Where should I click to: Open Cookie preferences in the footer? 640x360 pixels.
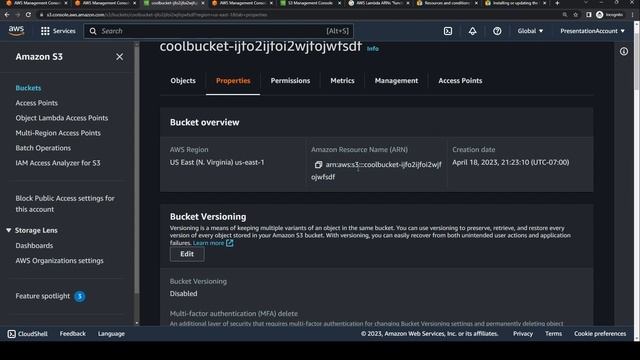(600, 333)
